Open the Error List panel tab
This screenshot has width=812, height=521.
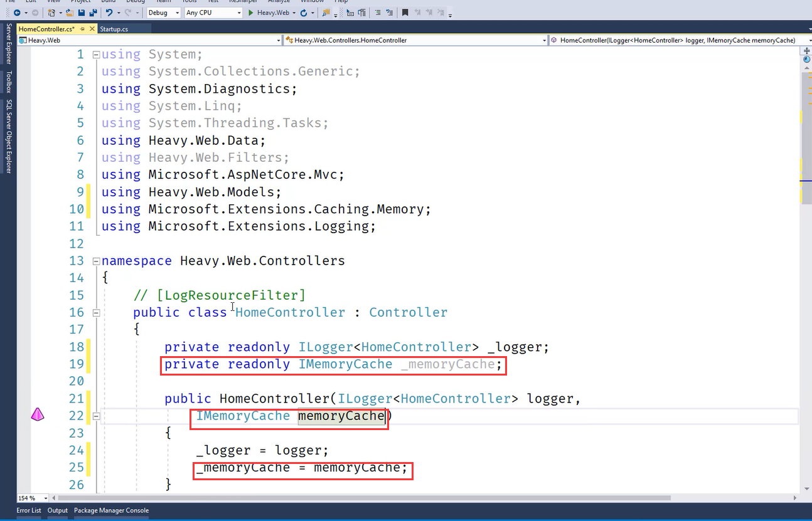click(28, 510)
